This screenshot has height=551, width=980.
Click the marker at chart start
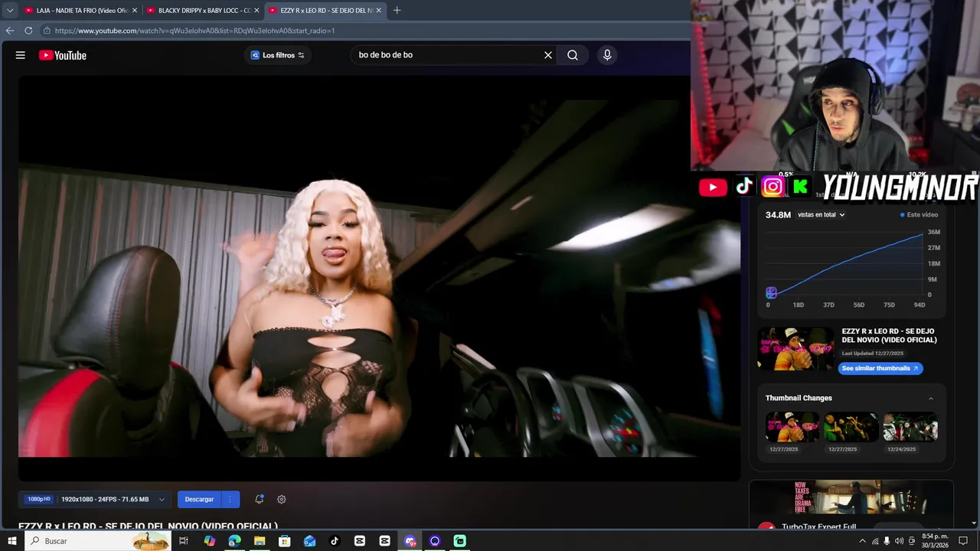point(771,293)
